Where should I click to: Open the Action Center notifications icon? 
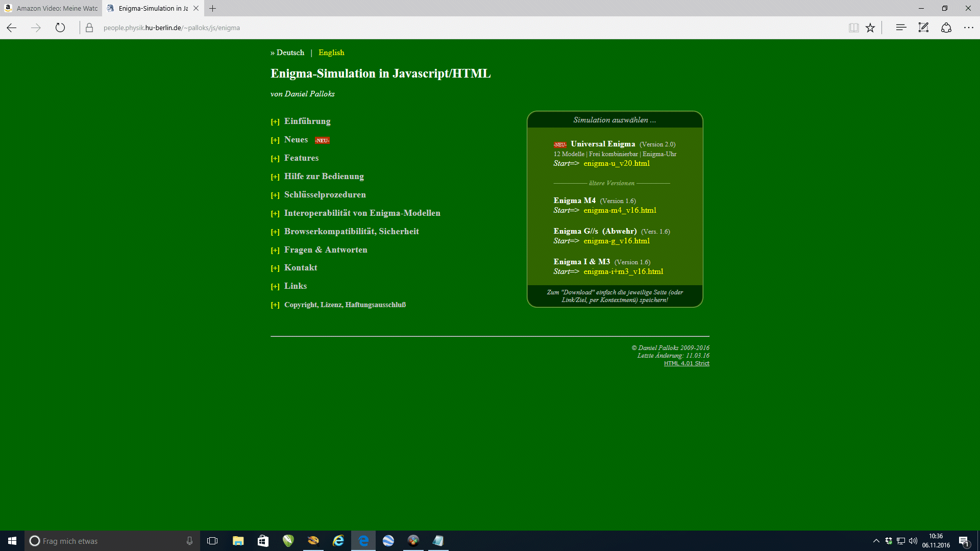tap(964, 541)
